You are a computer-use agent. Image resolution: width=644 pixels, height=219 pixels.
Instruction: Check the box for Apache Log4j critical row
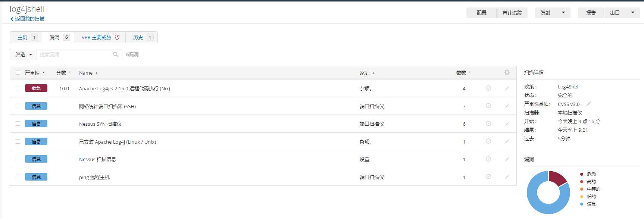click(18, 88)
